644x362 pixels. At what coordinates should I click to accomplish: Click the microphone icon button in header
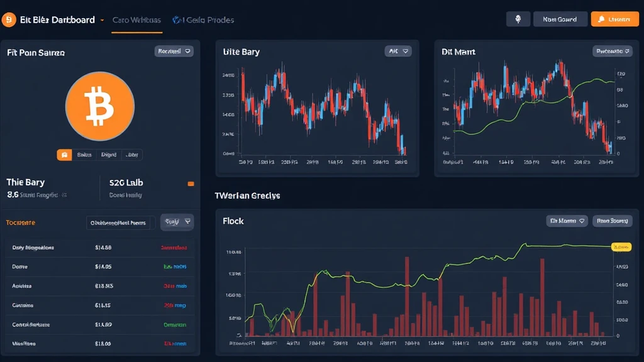518,19
